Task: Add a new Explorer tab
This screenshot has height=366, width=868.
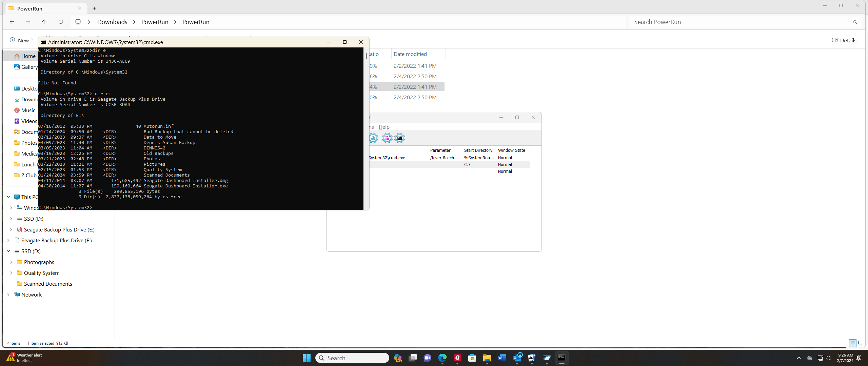Action: pos(95,8)
